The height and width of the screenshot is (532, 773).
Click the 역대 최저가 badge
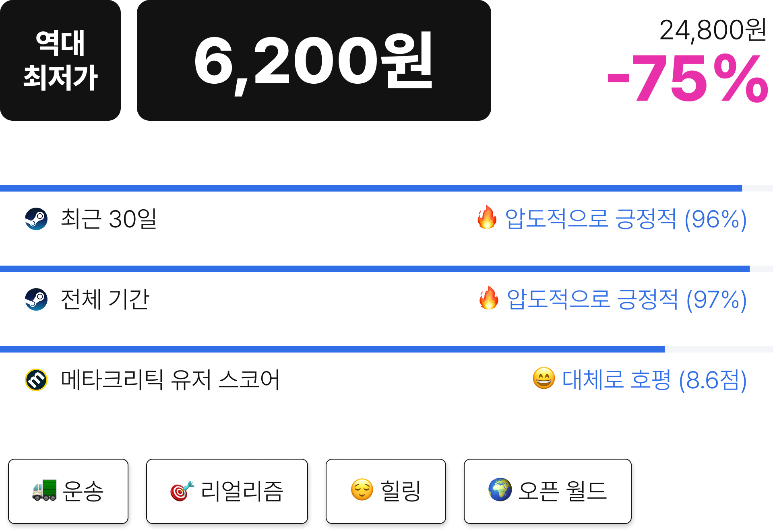[60, 60]
